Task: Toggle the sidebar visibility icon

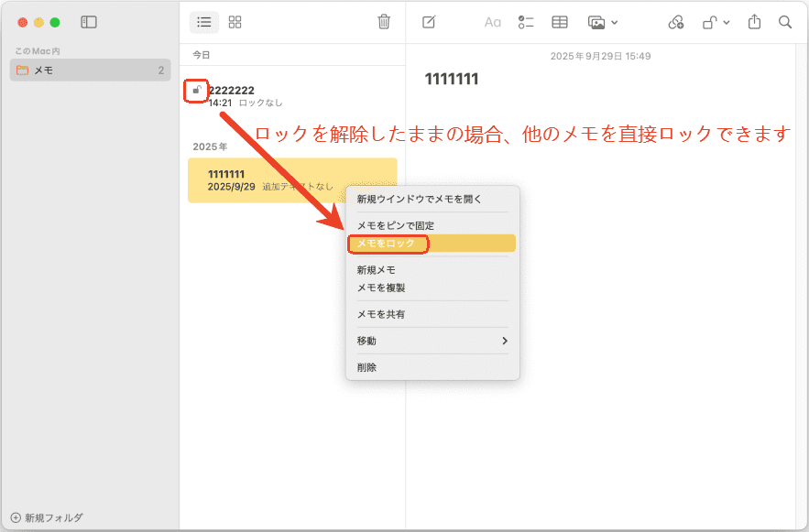Action: 89,22
